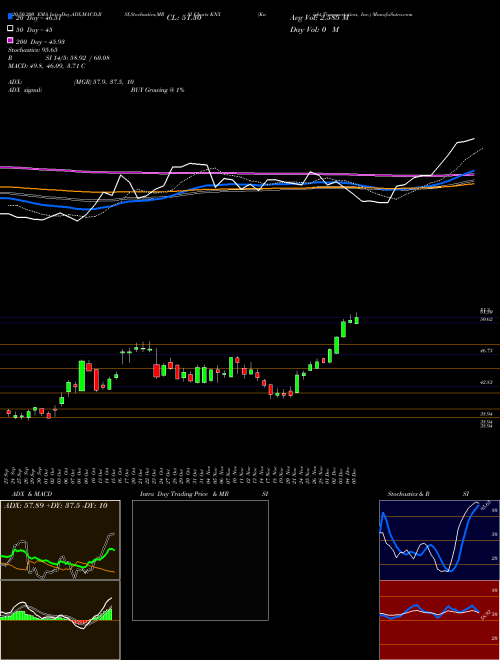
Task: Open the empty Intra Day Trading Price panel
Action: [200, 560]
